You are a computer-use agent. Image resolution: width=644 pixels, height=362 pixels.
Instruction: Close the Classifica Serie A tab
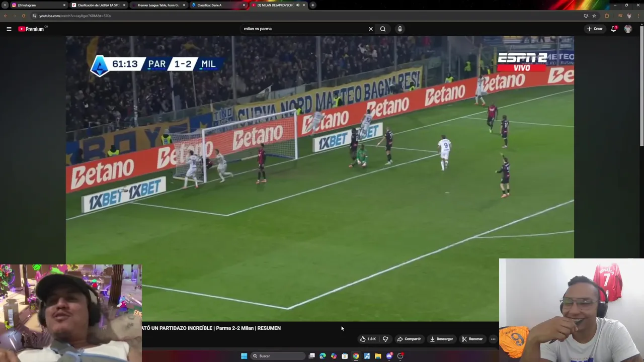pyautogui.click(x=244, y=5)
